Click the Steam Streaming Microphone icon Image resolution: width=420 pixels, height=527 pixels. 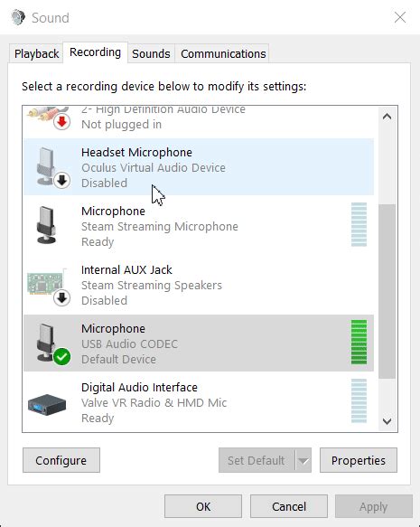[x=46, y=225]
